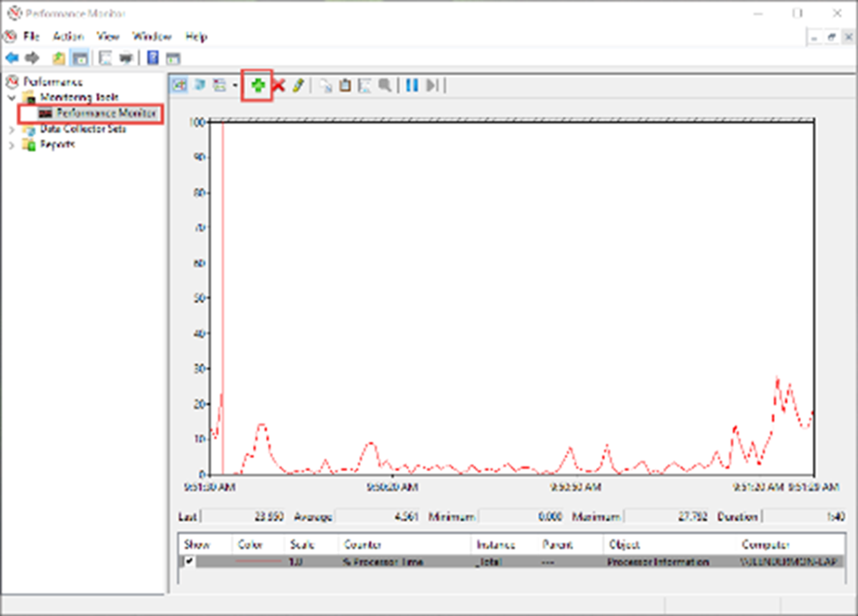
Task: Expand the Data Collector Sets node
Action: point(11,129)
